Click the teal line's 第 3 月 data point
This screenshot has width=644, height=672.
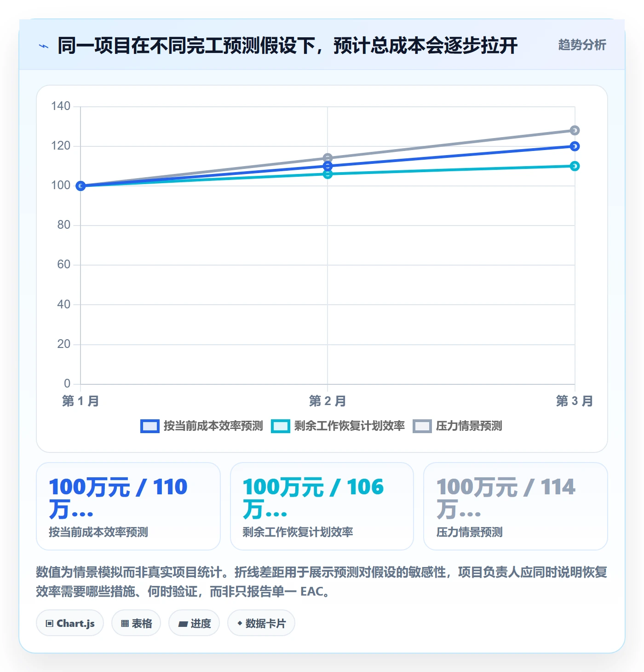[x=575, y=166]
